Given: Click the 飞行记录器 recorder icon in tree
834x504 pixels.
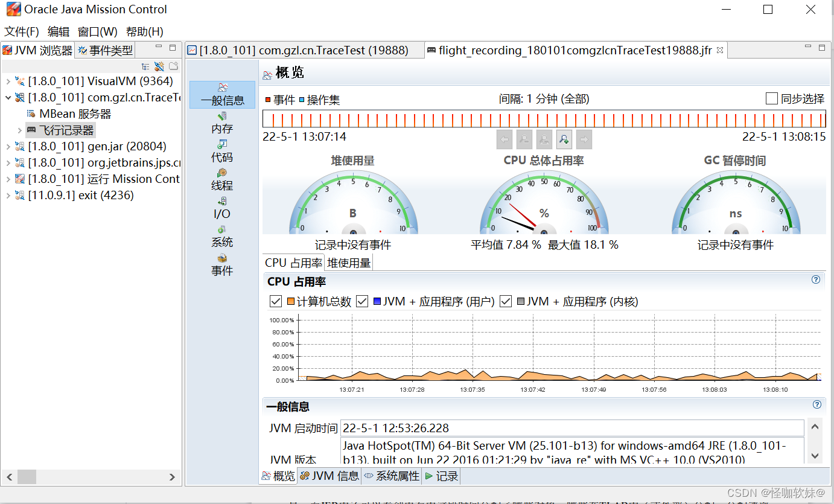Looking at the screenshot, I should pyautogui.click(x=31, y=130).
